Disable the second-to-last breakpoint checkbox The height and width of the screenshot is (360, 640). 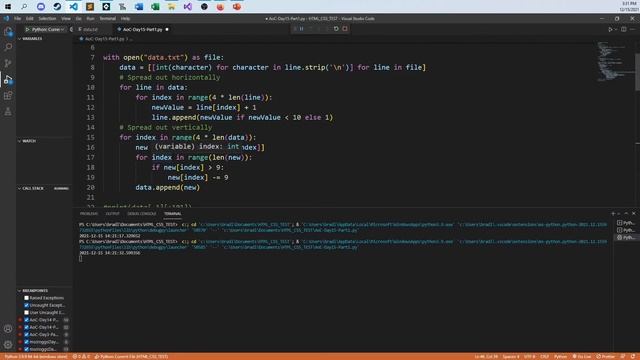pos(27,342)
